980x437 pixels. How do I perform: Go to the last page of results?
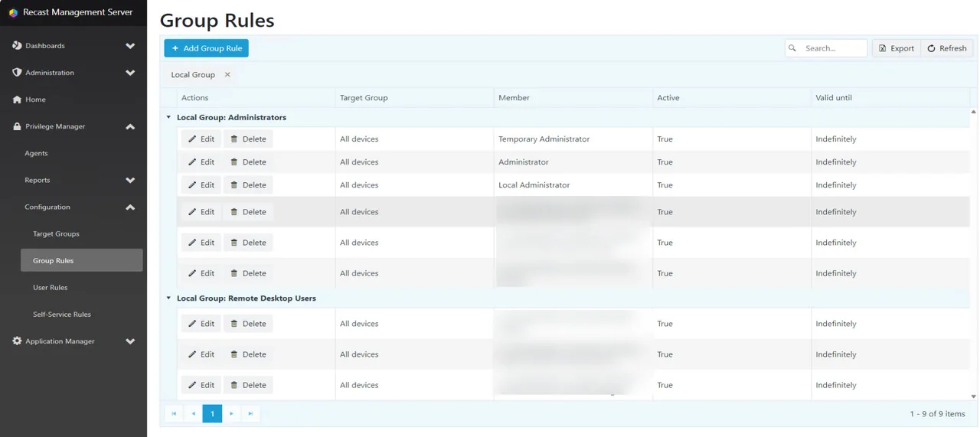tap(250, 414)
